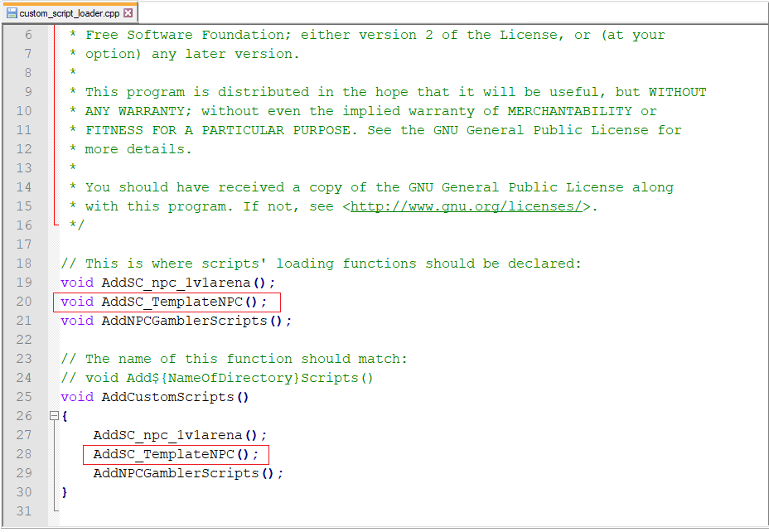Click the void AddSC_npc_1v1arena() declaration line
The width and height of the screenshot is (769, 532).
pos(167,283)
